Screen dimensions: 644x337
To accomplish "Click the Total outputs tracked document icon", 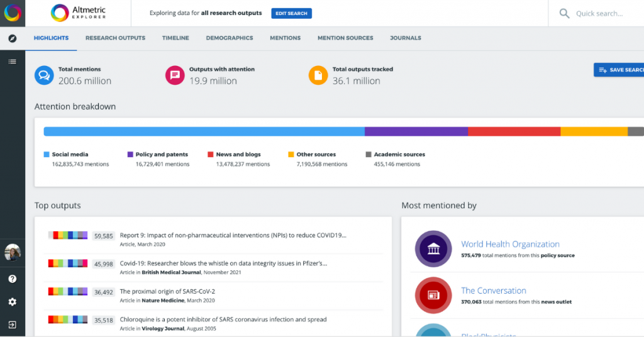I will click(318, 75).
